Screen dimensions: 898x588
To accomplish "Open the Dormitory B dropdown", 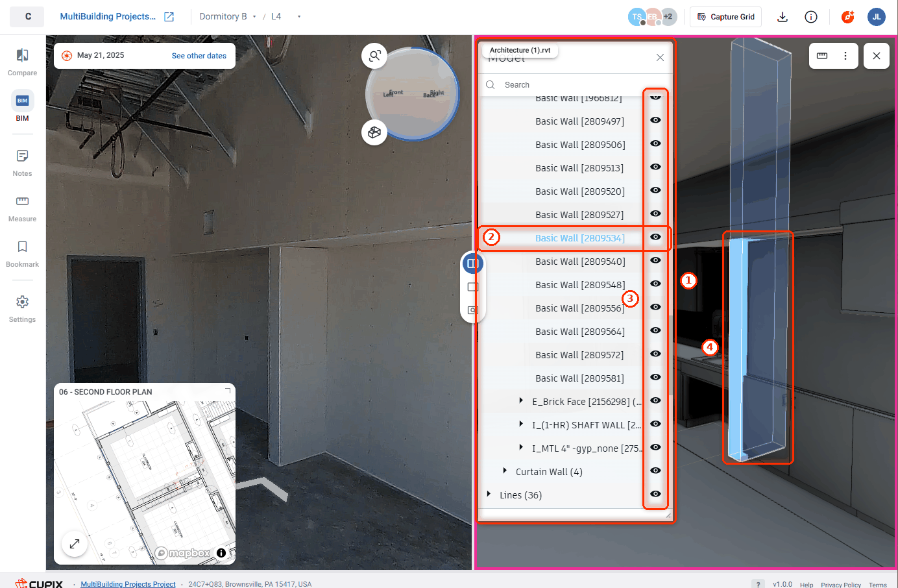I will (x=228, y=17).
